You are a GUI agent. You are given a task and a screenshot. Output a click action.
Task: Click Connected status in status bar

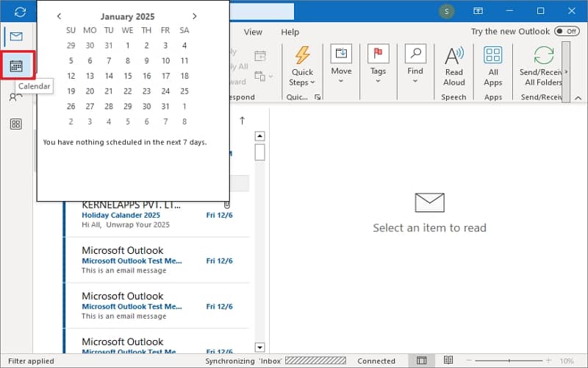[376, 361]
